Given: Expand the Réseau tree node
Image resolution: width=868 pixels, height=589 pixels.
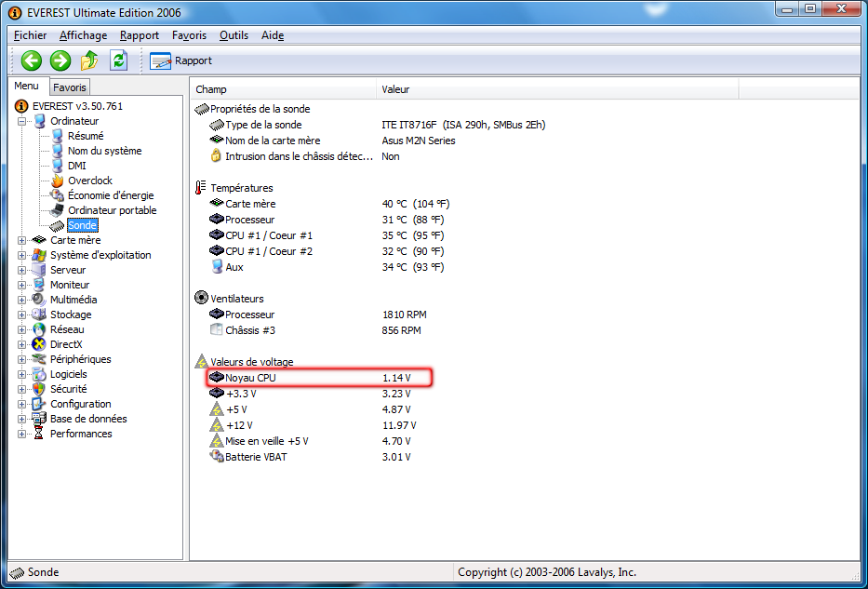Looking at the screenshot, I should click(22, 329).
